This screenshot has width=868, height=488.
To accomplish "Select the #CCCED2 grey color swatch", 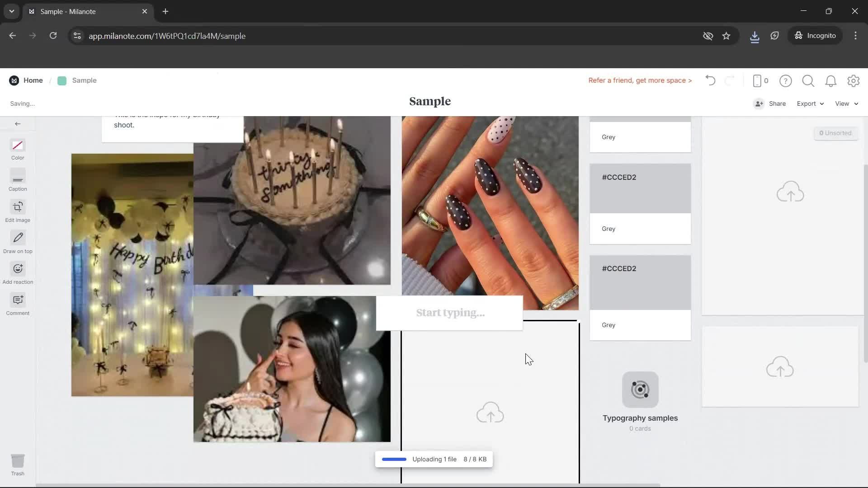I will (640, 188).
